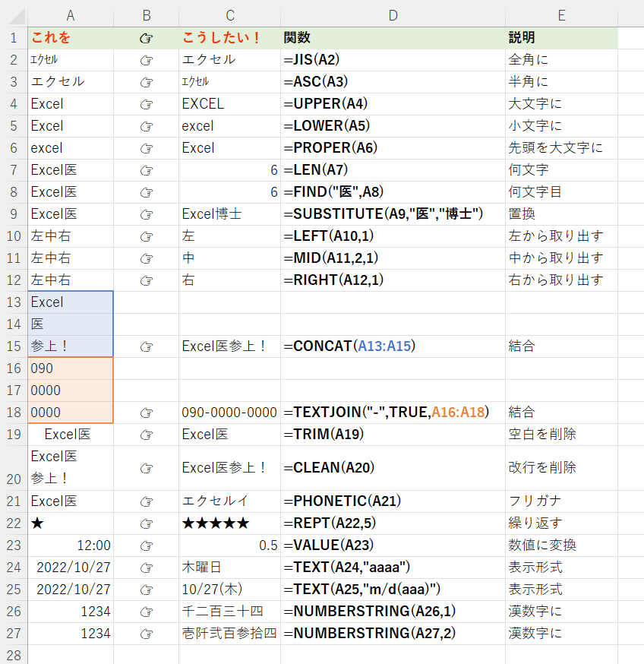The width and height of the screenshot is (644, 664).
Task: Select the cell with =REPT(A22,5)
Action: pyautogui.click(x=393, y=523)
